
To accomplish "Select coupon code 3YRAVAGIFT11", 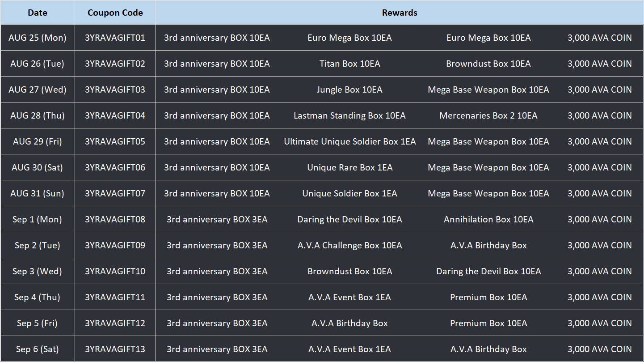I will click(x=115, y=297).
